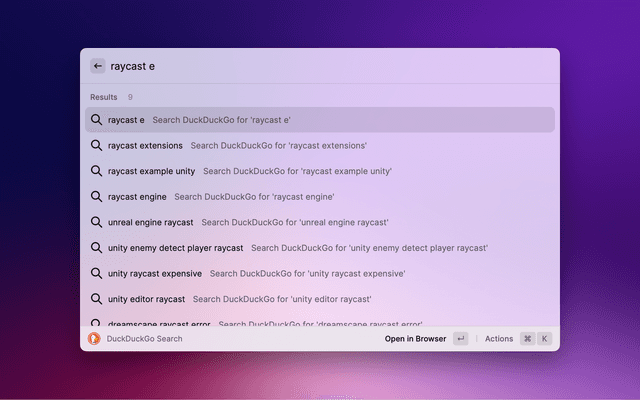Pick the 'unity enemy detect player raycast' result
The height and width of the screenshot is (400, 640).
click(320, 247)
